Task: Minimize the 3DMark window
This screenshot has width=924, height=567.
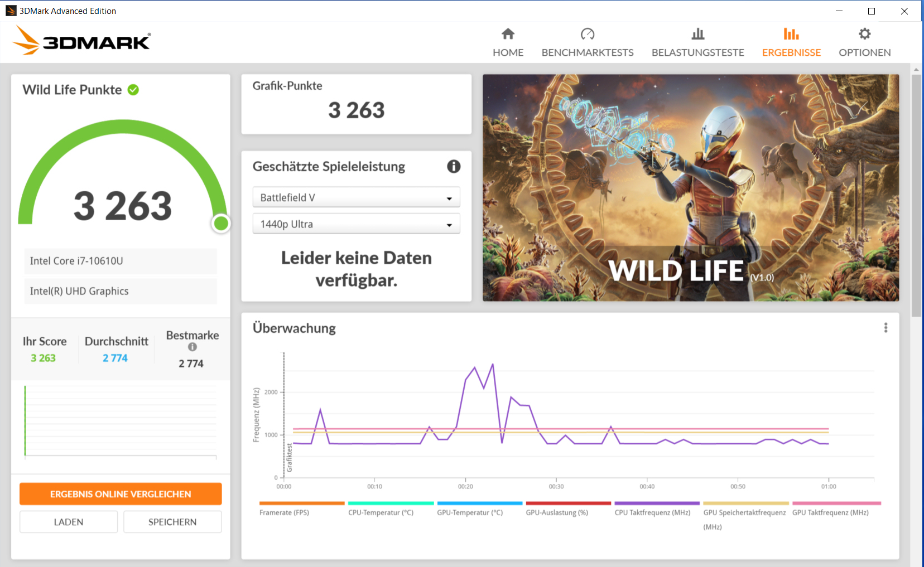Action: click(839, 11)
